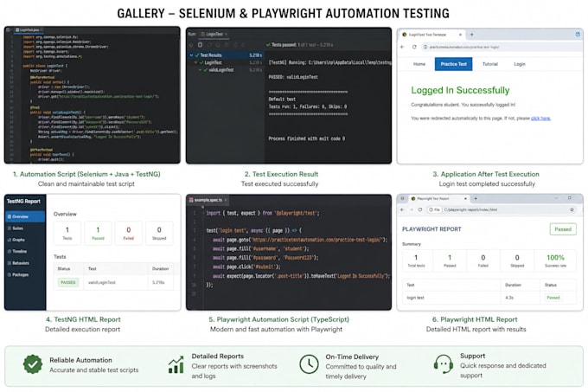Click 'Process finished with exit code 0' line

tap(306, 138)
